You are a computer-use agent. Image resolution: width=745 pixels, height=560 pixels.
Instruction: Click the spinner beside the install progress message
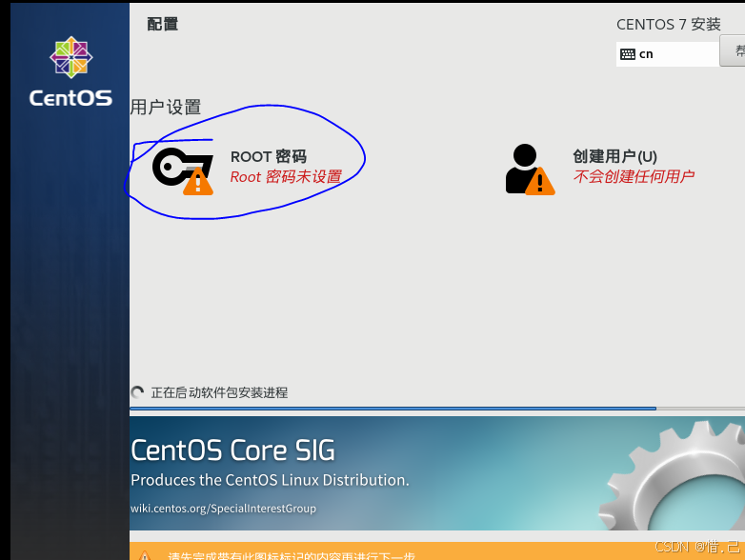coord(137,392)
